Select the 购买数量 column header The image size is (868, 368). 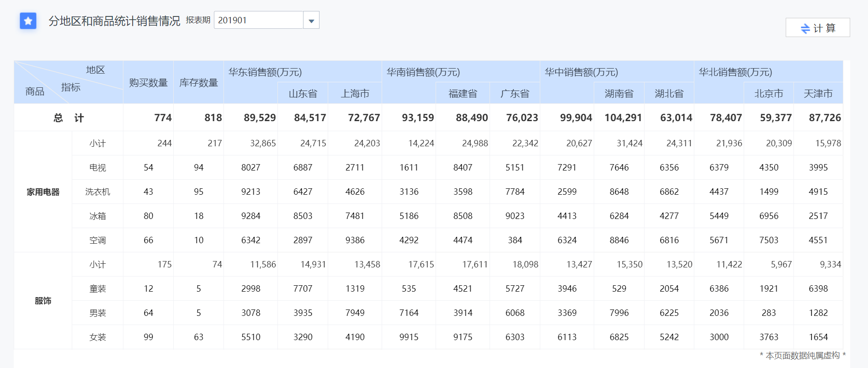149,83
